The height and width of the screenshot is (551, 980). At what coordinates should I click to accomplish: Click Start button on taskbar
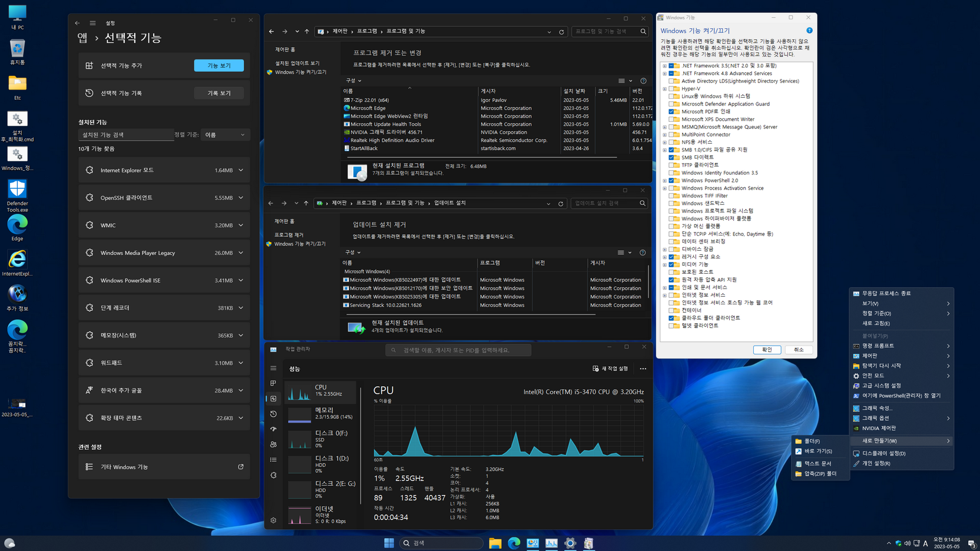click(x=389, y=543)
